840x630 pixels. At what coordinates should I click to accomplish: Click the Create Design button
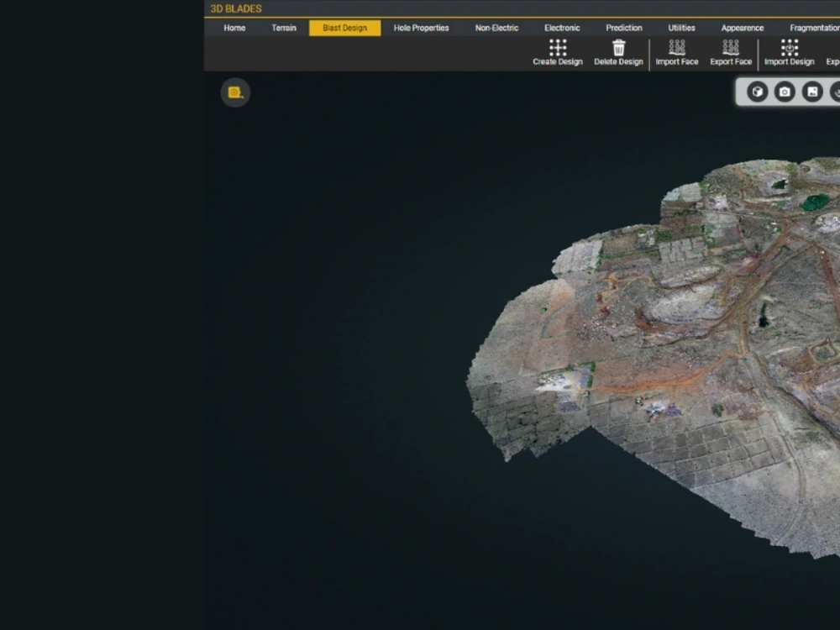tap(557, 50)
